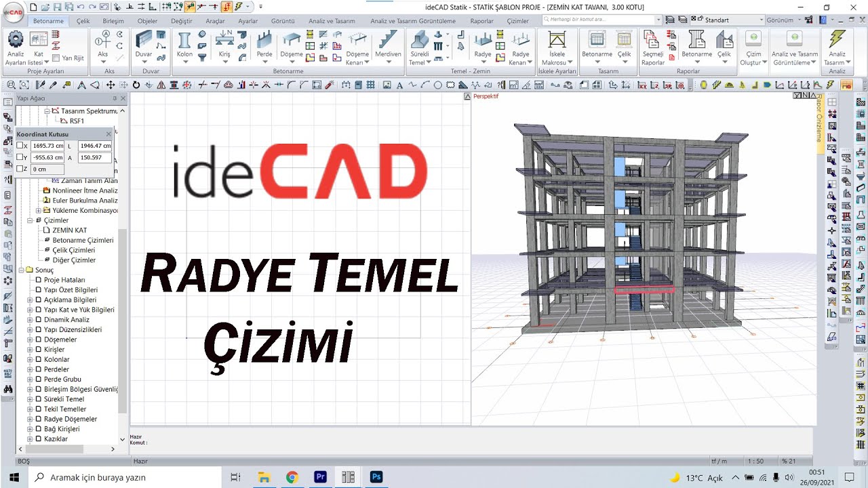Open Premiere Pro from the taskbar
Image resolution: width=868 pixels, height=488 pixels.
click(320, 477)
